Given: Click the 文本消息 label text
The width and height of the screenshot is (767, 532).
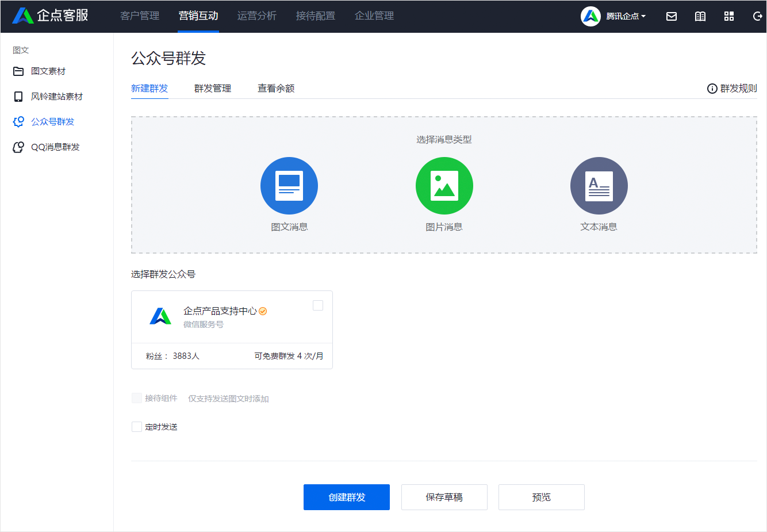Looking at the screenshot, I should (x=599, y=227).
